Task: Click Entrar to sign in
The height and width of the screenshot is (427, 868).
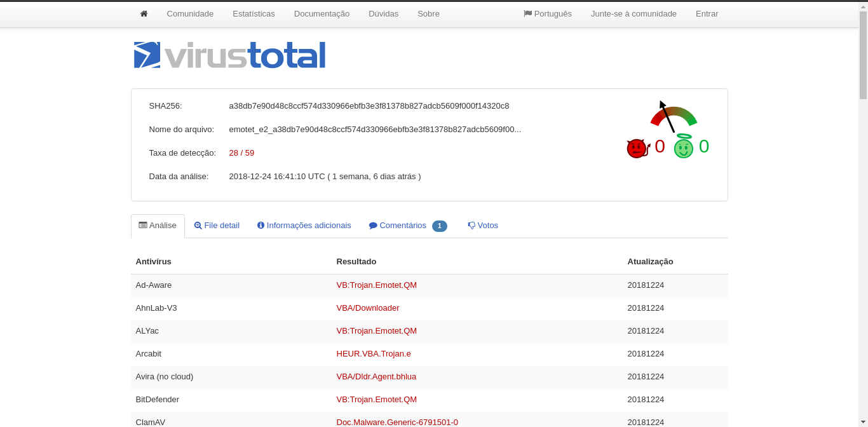Action: click(x=707, y=13)
